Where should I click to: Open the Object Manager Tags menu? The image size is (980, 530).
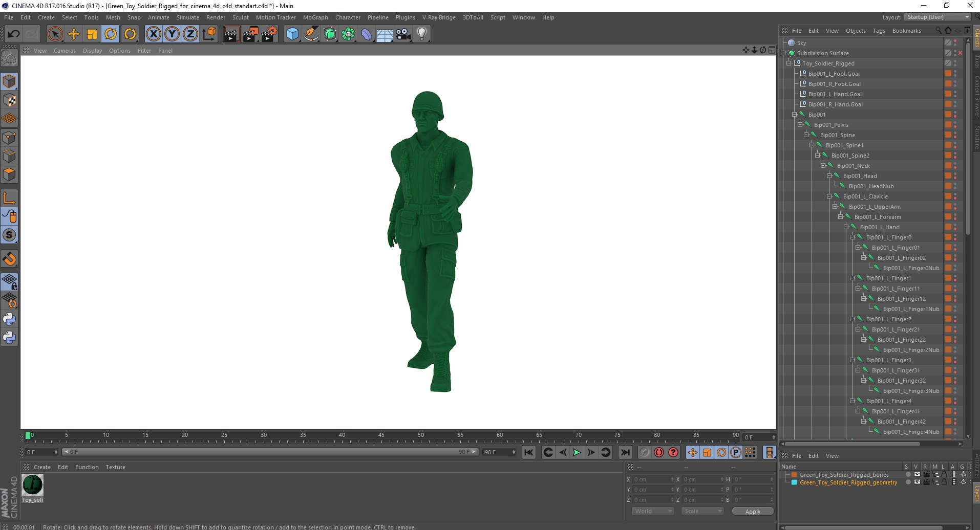[x=879, y=31]
